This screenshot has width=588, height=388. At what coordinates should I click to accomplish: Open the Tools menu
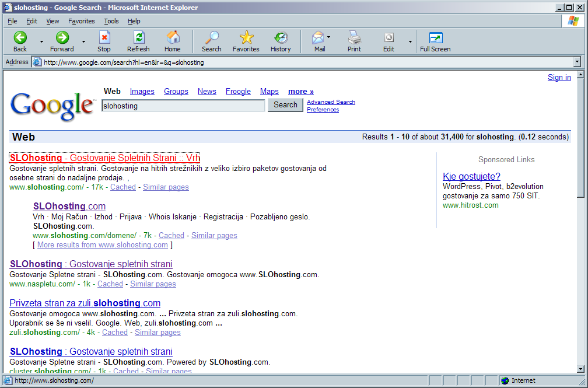point(111,21)
